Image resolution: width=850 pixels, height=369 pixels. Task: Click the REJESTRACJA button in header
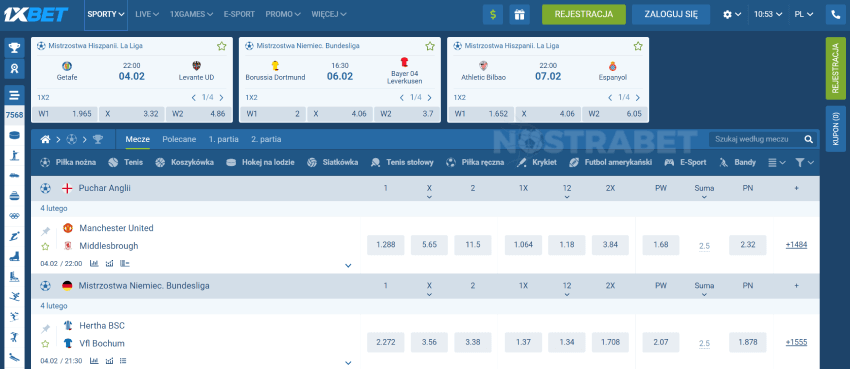(x=584, y=15)
